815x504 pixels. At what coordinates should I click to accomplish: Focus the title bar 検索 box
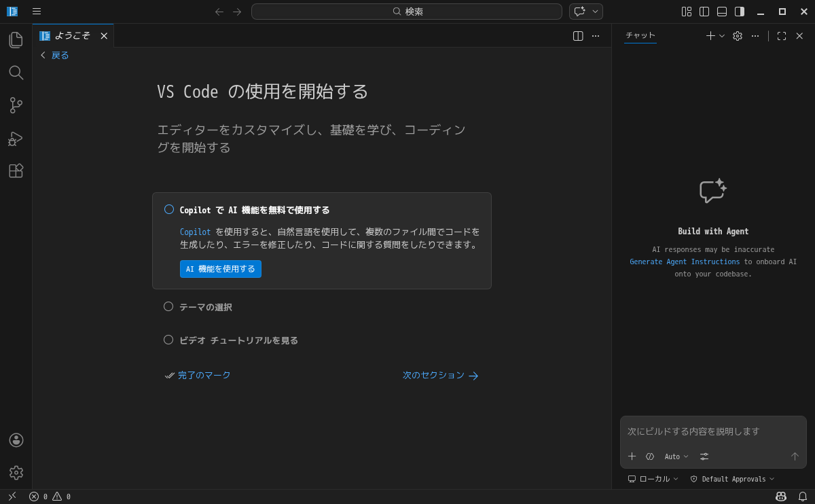pyautogui.click(x=407, y=12)
